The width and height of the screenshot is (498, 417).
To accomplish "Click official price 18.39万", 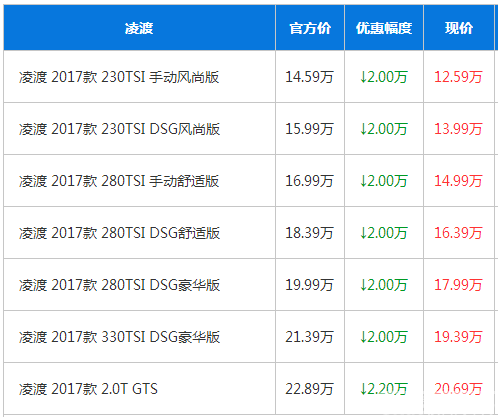I will [309, 233].
